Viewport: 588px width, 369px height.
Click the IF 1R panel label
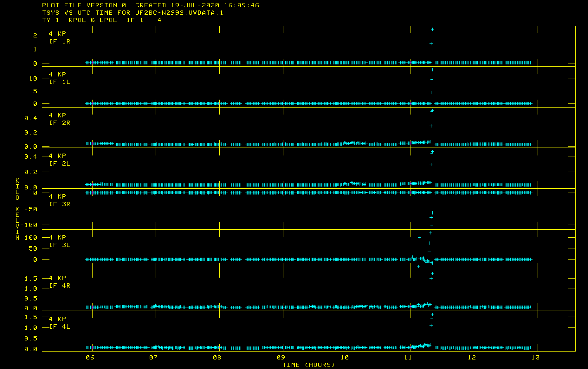60,42
